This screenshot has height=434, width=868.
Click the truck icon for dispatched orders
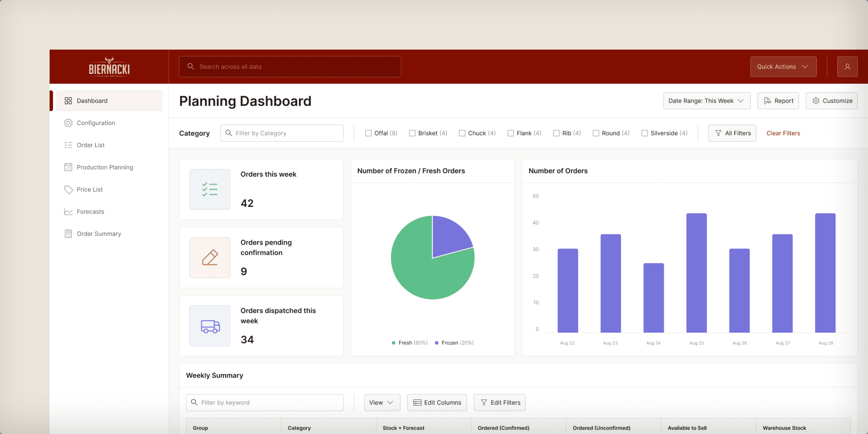210,326
